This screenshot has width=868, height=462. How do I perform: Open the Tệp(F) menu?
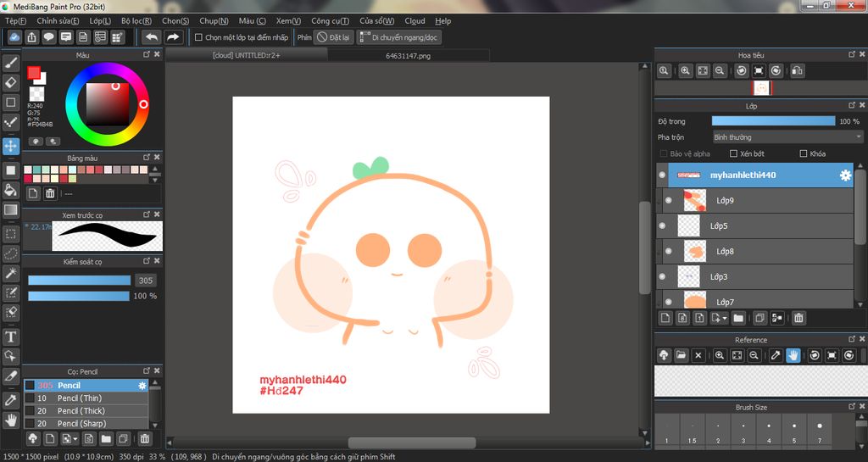coord(15,21)
